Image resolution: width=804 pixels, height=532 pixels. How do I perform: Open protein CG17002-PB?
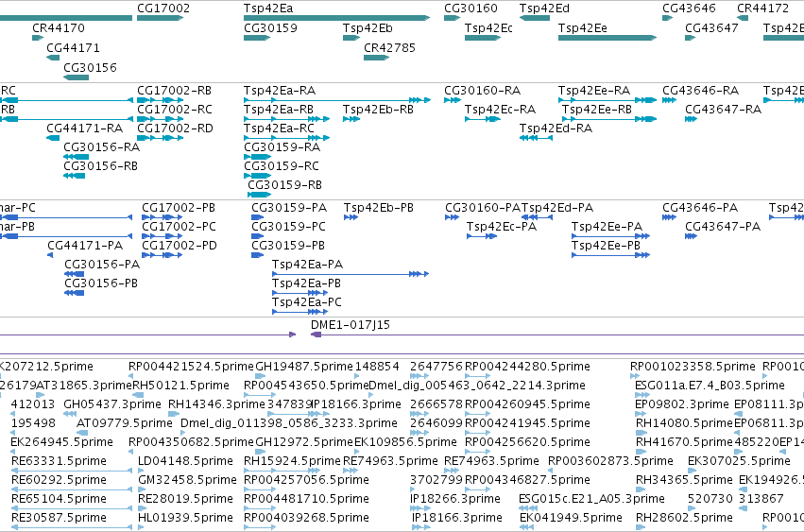(x=179, y=208)
